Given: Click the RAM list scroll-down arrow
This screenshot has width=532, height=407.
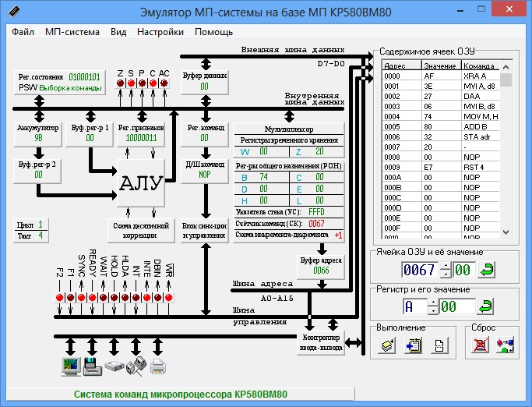Looking at the screenshot, I should point(506,232).
